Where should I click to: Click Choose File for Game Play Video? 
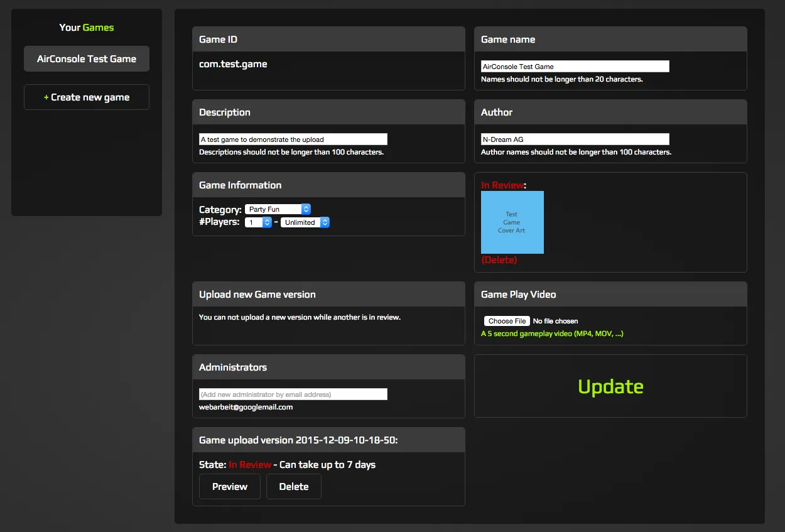point(507,321)
